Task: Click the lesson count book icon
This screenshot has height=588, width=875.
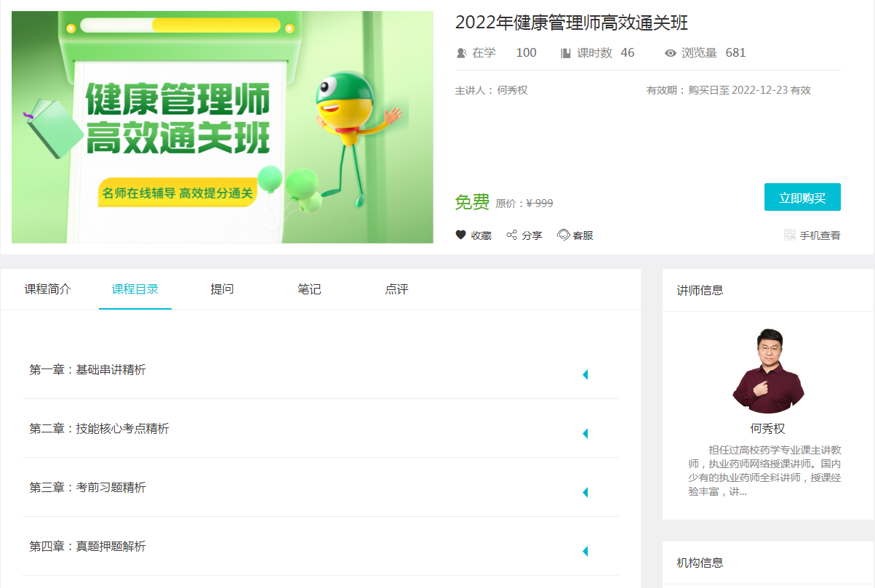Action: coord(566,53)
